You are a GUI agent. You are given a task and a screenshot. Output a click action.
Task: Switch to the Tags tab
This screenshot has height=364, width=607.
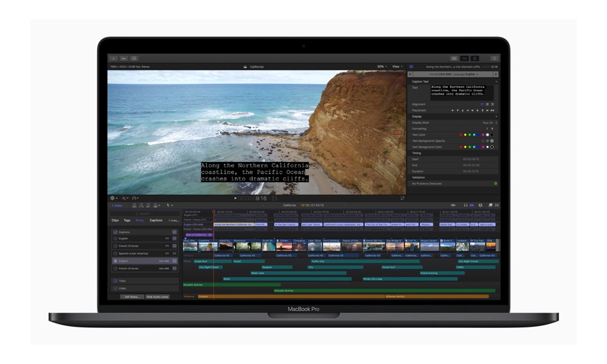point(127,220)
